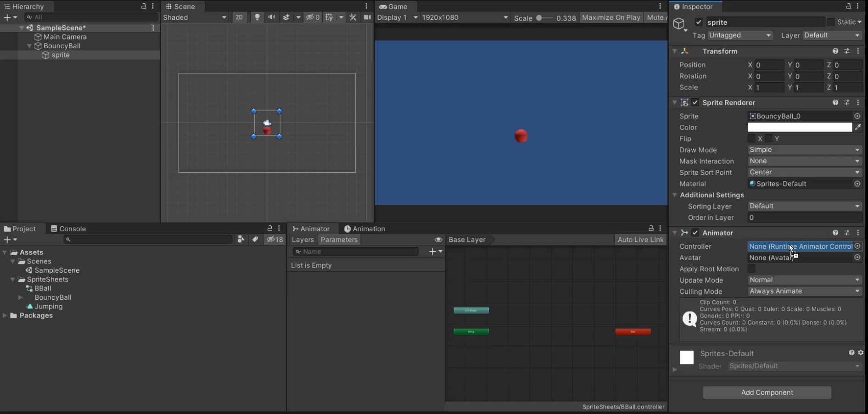The height and width of the screenshot is (414, 868).
Task: Click the scene grid visibility icon
Action: 329,17
